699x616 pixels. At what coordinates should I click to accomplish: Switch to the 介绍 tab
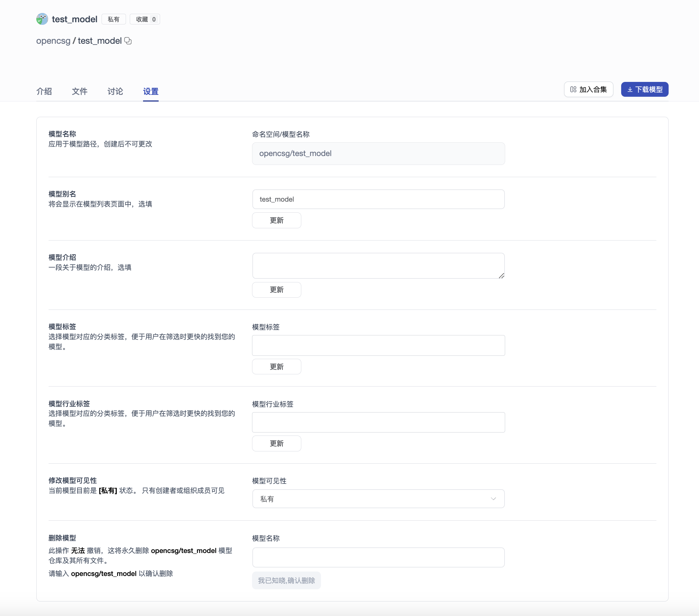click(x=44, y=91)
